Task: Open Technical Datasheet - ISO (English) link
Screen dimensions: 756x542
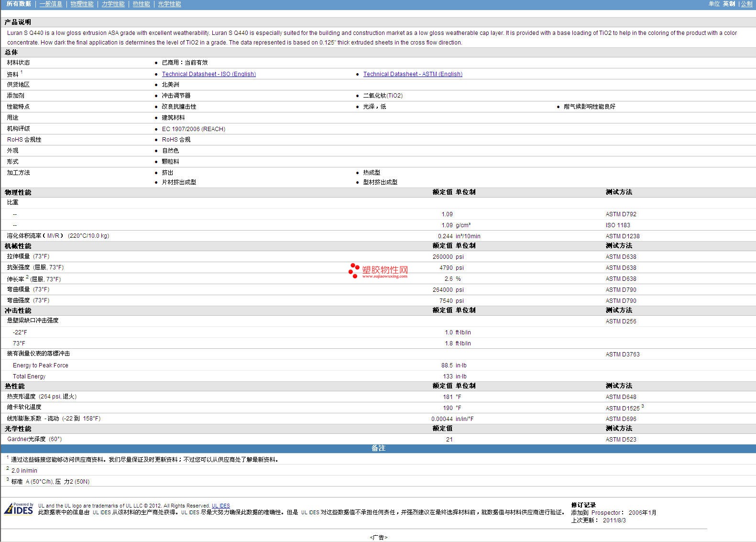Action: (208, 74)
